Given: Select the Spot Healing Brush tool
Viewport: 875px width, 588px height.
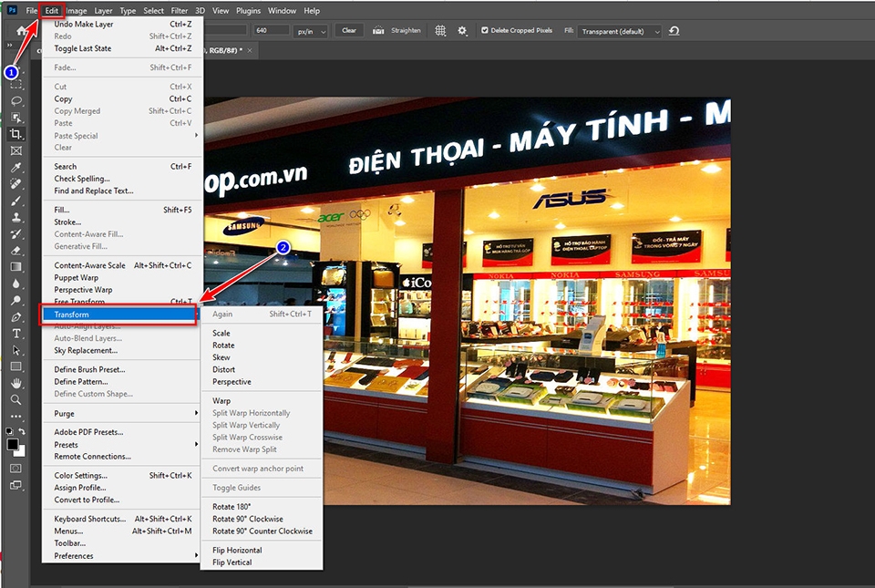Looking at the screenshot, I should tap(16, 183).
